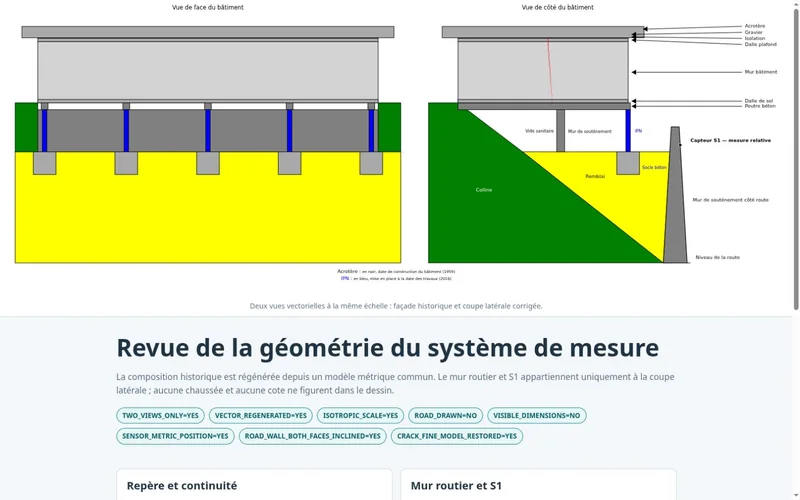Click the 'Socle béton' label
This screenshot has height=500, width=800.
click(x=654, y=167)
